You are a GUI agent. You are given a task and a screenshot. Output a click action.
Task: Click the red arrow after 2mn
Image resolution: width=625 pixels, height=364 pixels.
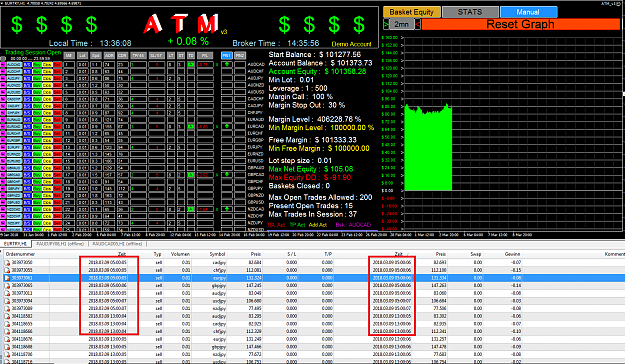click(x=418, y=25)
